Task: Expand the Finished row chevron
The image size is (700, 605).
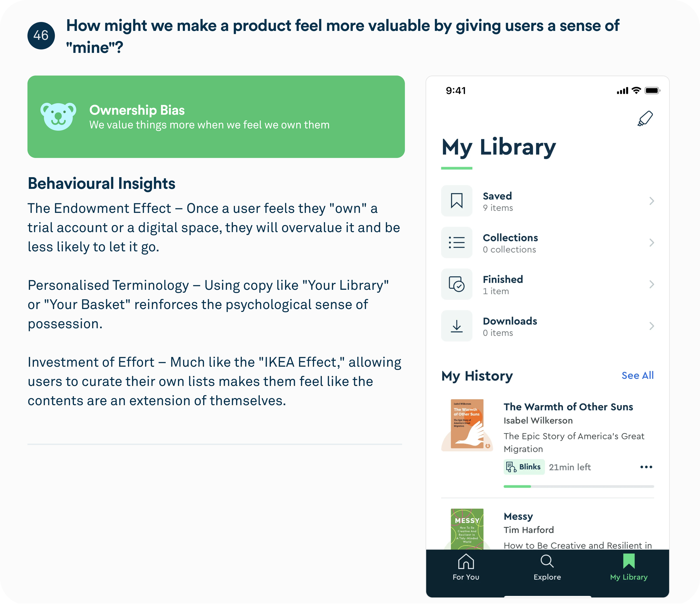Action: click(x=652, y=284)
